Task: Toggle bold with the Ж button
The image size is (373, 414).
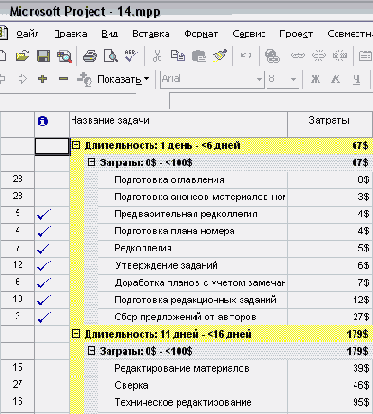Action: 315,79
